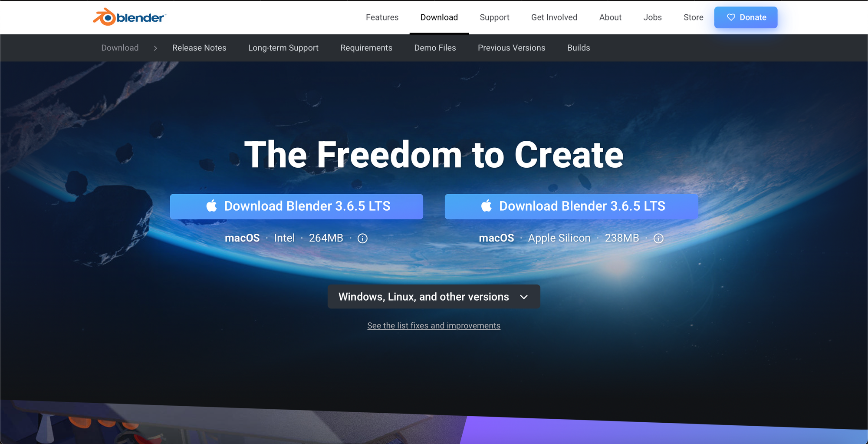
Task: Open the info icon beside 264MB
Action: tap(362, 238)
